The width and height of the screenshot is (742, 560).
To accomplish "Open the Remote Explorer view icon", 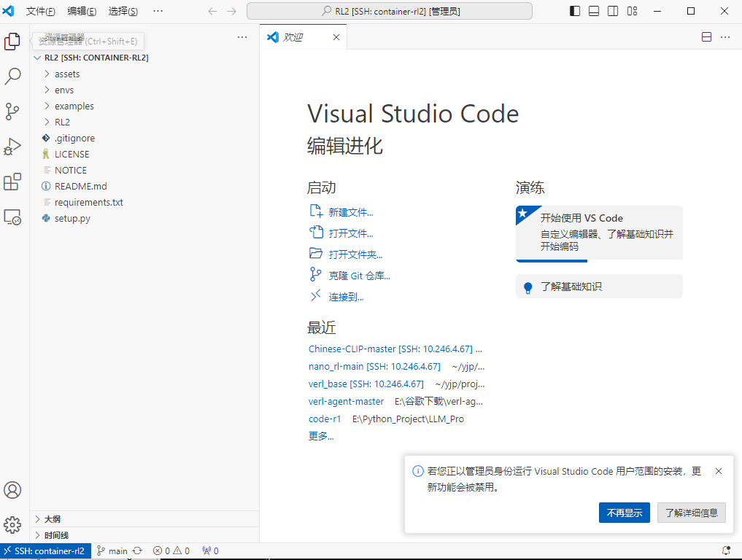I will click(12, 217).
